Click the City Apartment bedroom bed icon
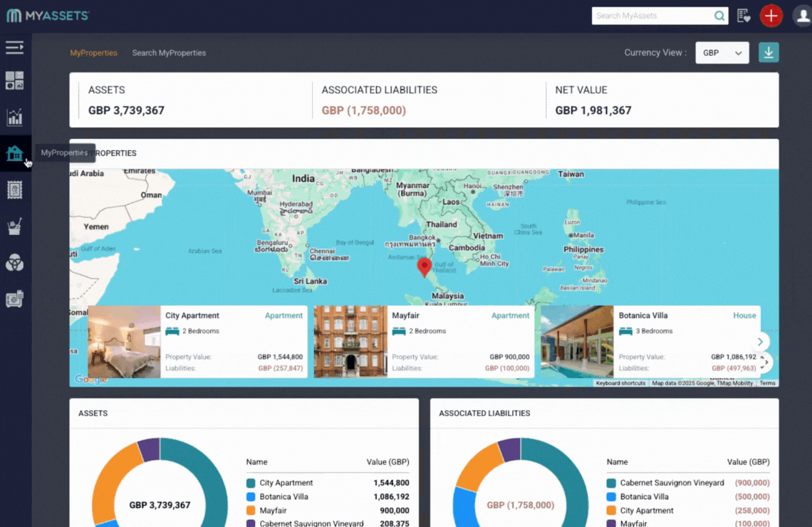Image resolution: width=812 pixels, height=527 pixels. 172,330
